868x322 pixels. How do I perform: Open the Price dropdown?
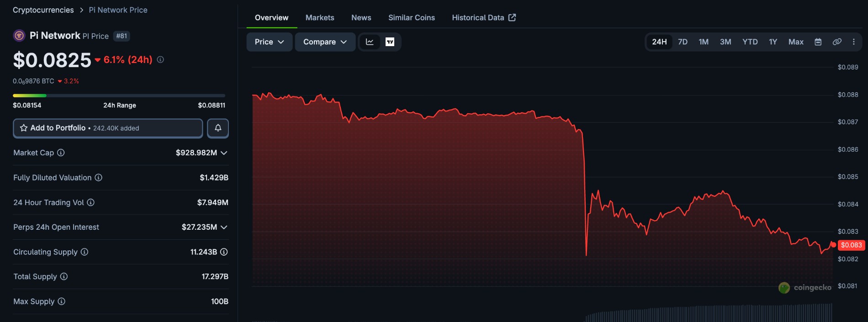(x=269, y=42)
